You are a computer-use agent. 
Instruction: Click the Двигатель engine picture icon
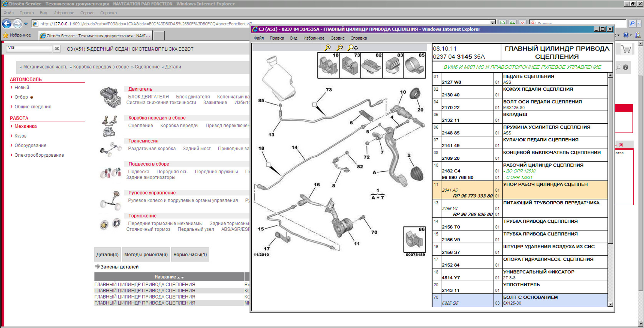coord(110,97)
